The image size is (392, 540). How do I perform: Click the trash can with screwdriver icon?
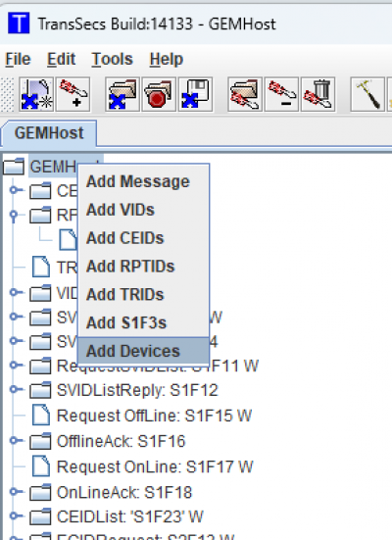[x=318, y=95]
